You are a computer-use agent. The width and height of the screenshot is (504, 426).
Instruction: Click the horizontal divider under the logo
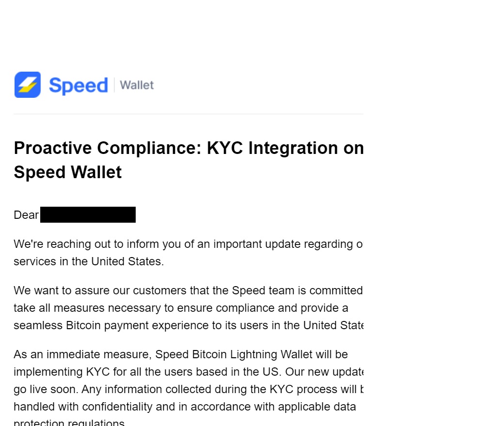pyautogui.click(x=189, y=114)
